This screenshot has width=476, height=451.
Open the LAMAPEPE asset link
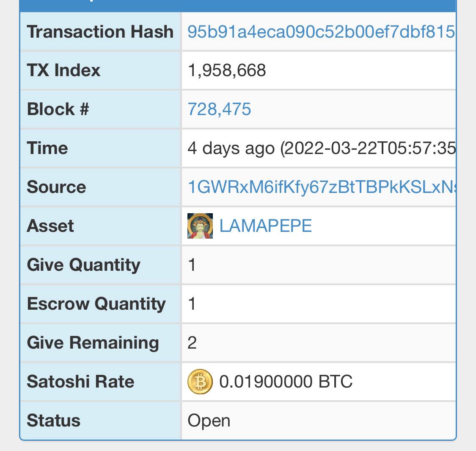coord(266,226)
